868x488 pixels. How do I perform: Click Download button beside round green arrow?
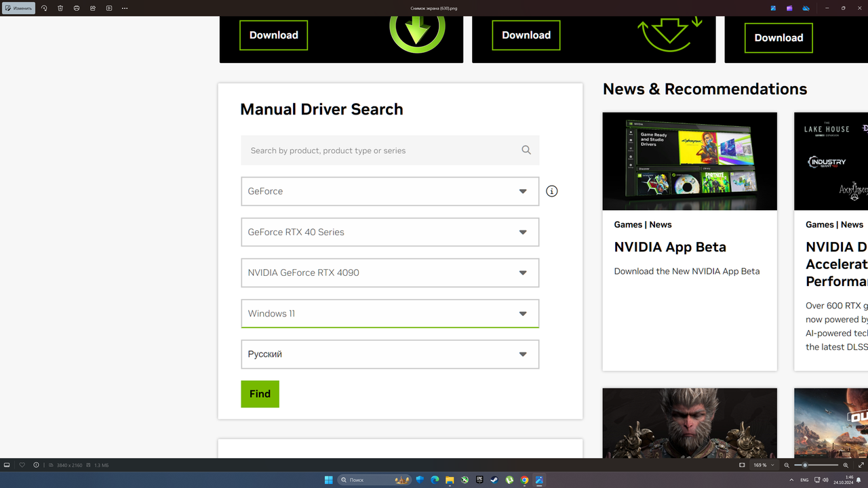pyautogui.click(x=273, y=35)
